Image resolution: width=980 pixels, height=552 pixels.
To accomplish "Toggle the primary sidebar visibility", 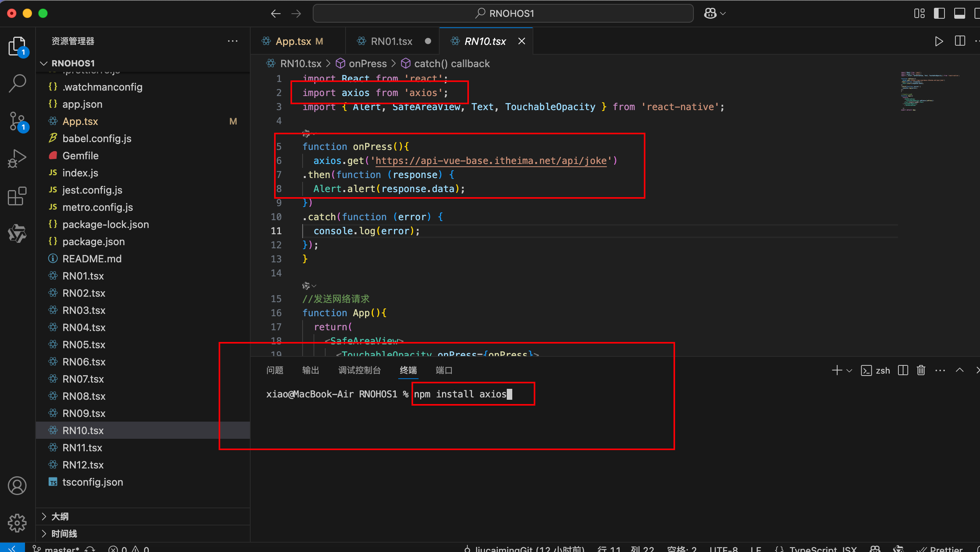I will [x=939, y=14].
